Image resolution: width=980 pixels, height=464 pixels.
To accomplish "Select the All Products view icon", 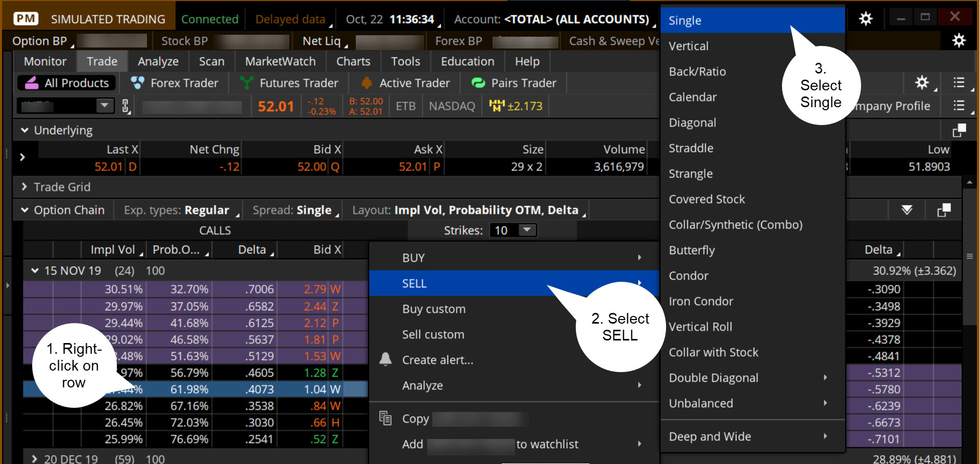I will [32, 83].
